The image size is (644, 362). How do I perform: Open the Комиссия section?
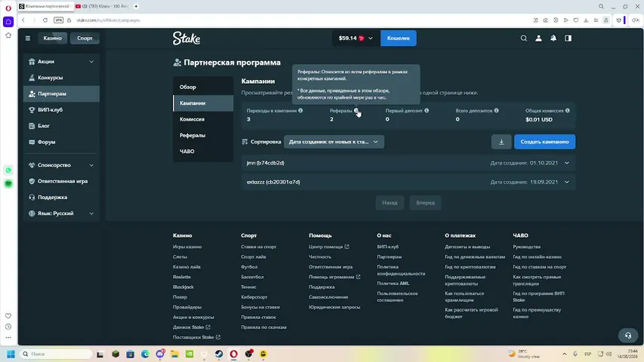click(203, 119)
